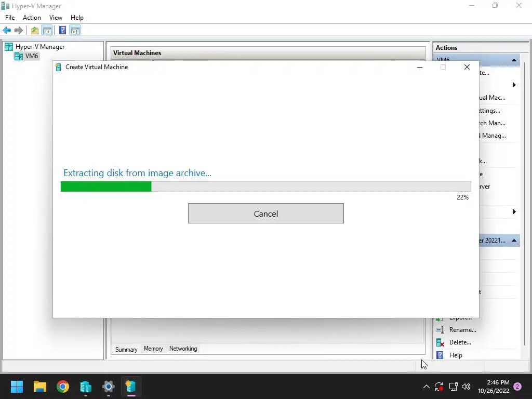Open the clock and date flyout
Image resolution: width=532 pixels, height=399 pixels.
coord(494,387)
